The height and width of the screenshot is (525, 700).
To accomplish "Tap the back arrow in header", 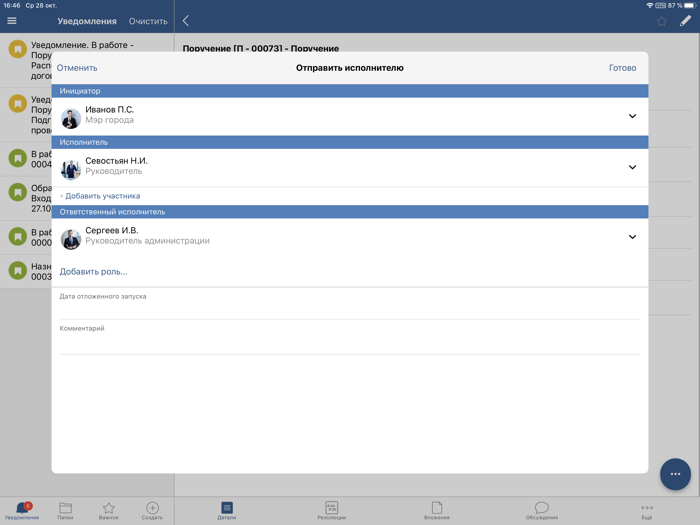I will coord(186,21).
